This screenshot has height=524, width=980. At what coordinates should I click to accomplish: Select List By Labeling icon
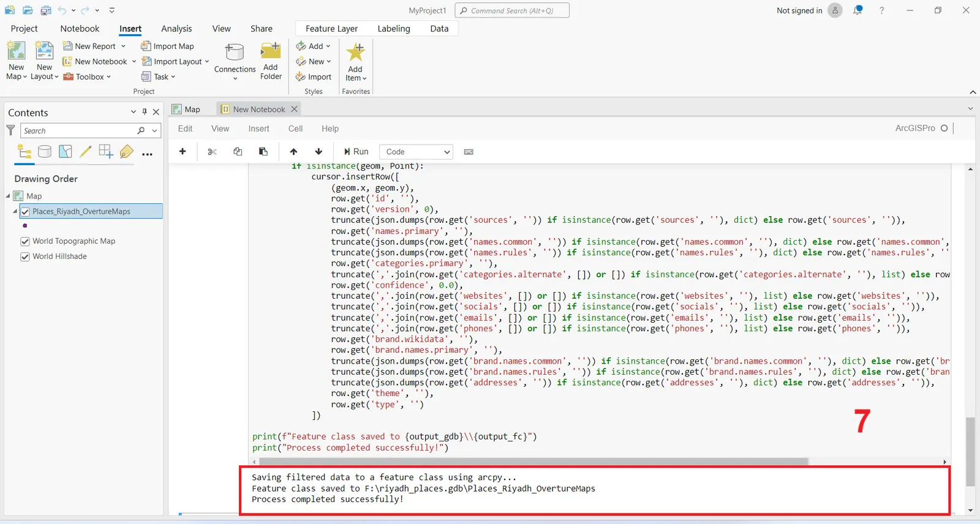127,151
